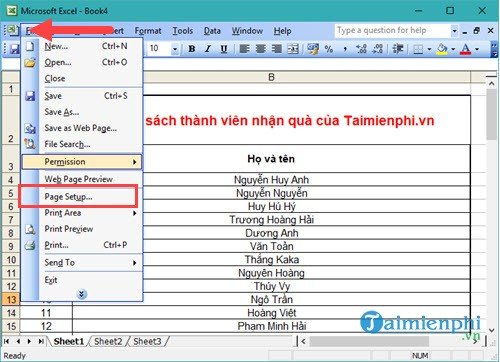Select column B header
Viewport: 500px width, 362px height.
[271, 77]
